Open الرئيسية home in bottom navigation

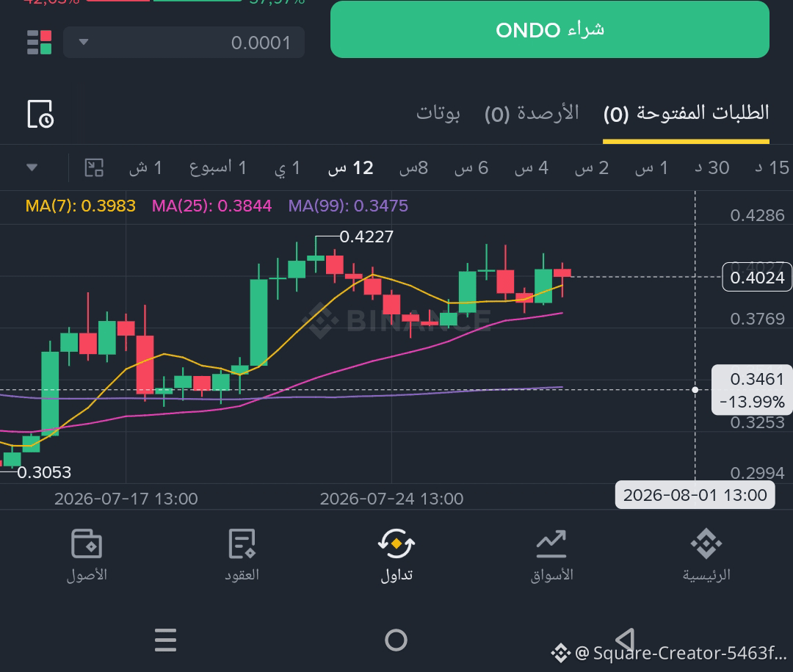[x=706, y=556]
